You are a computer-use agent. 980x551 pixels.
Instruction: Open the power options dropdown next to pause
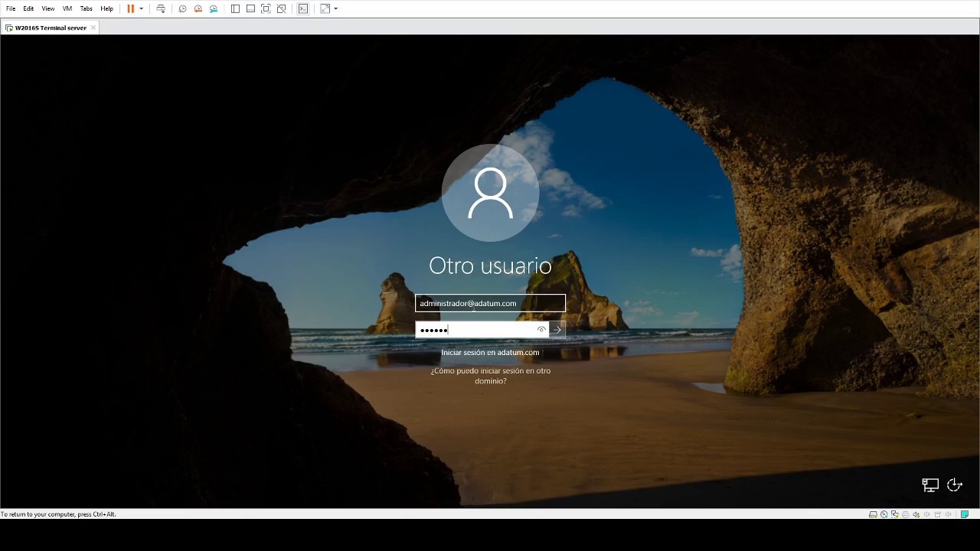(141, 8)
